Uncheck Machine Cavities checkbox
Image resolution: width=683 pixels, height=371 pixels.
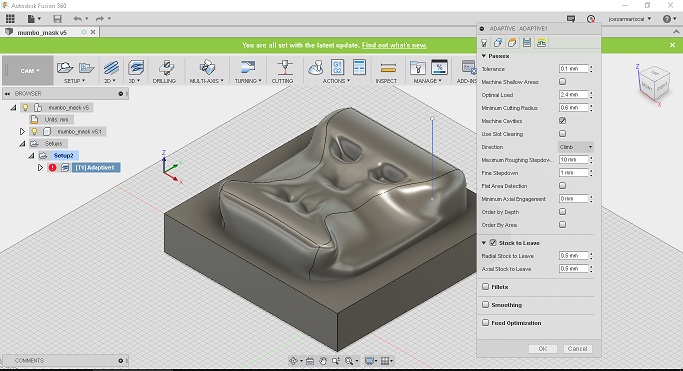(x=562, y=121)
